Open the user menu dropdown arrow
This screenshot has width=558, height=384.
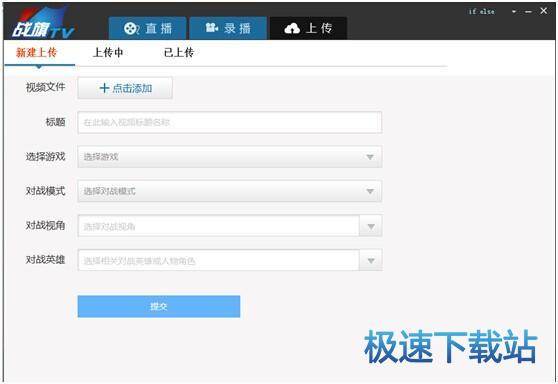click(514, 12)
